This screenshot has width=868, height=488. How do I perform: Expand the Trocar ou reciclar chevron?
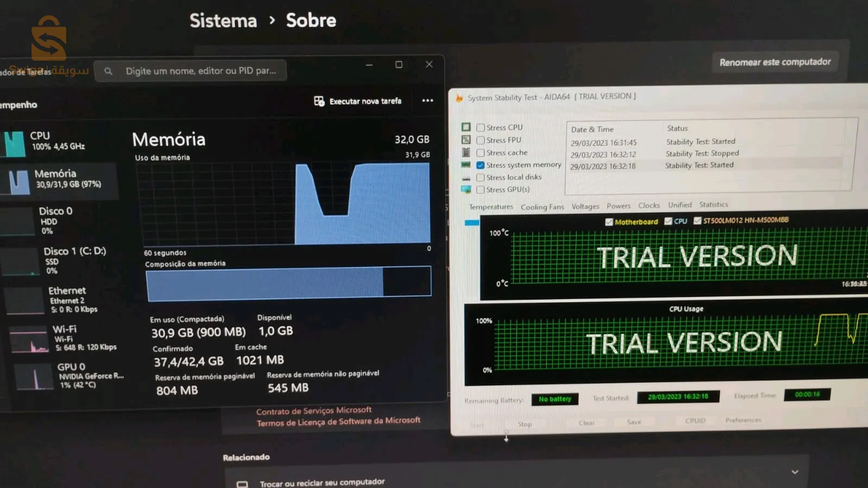coord(794,472)
